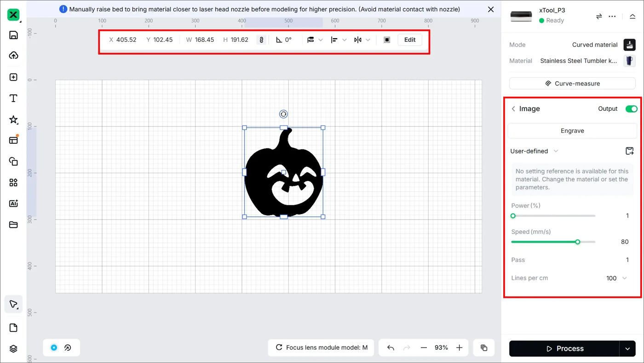Click the xTool_P3 device name
The height and width of the screenshot is (363, 644).
click(x=552, y=11)
